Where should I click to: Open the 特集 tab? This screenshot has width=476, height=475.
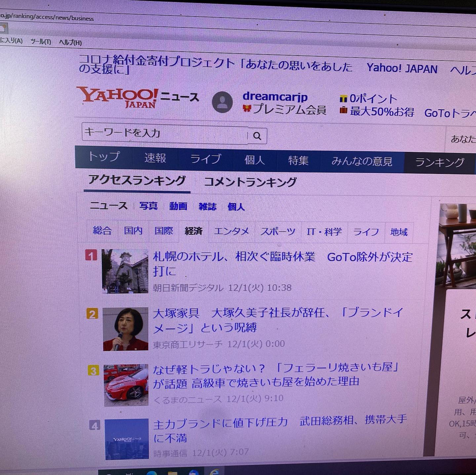point(298,161)
